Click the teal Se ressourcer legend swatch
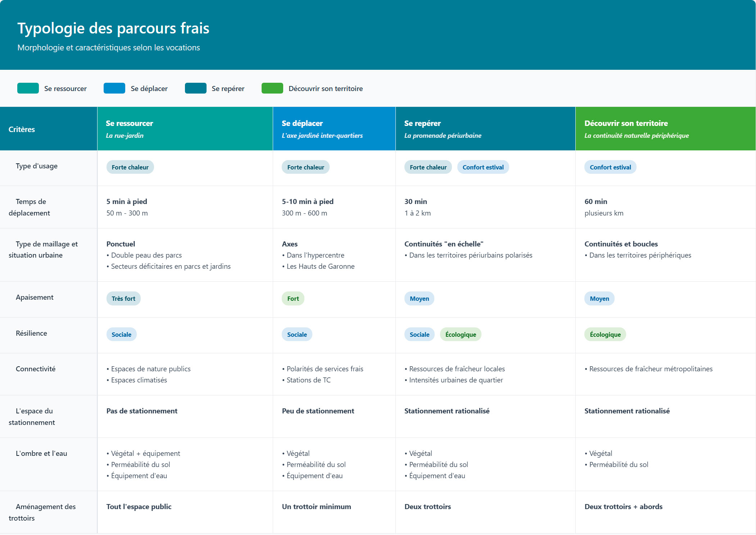The height and width of the screenshot is (535, 756). 28,88
